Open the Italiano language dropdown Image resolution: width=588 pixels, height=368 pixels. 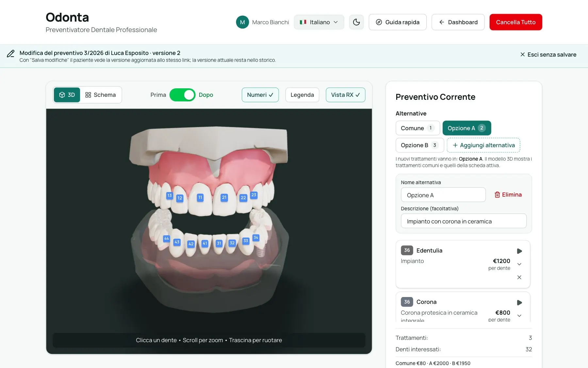click(319, 22)
